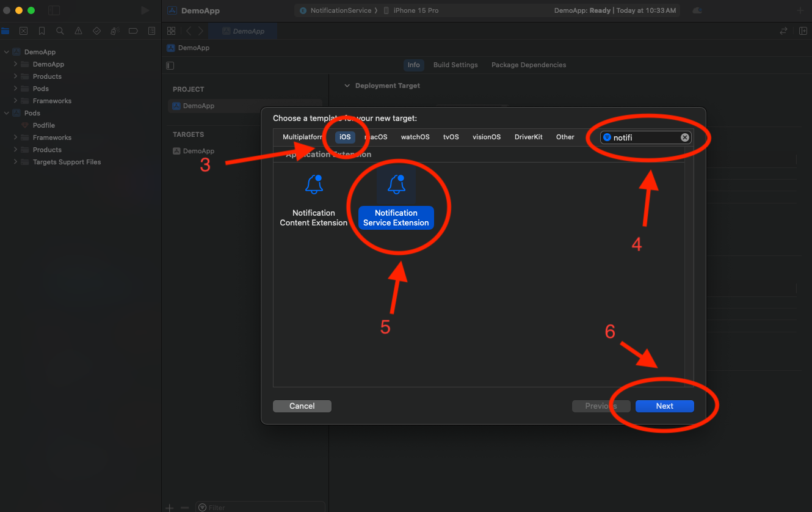Remove the target with the minus button
812x512 pixels.
(184, 508)
